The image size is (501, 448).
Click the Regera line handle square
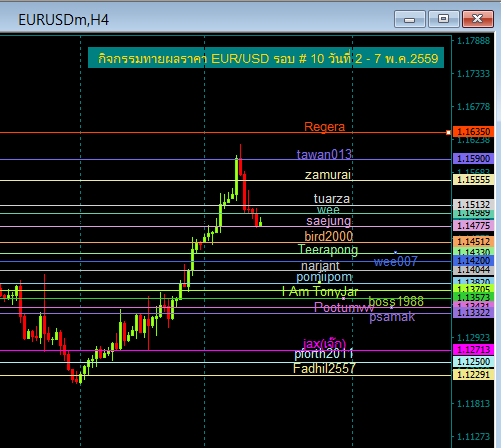point(448,133)
